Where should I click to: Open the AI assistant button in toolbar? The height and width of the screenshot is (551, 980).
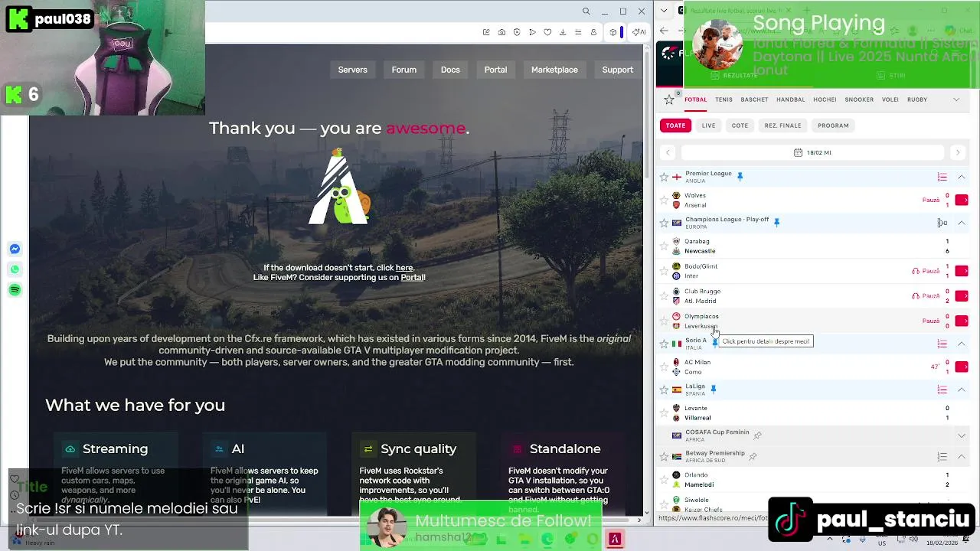(x=640, y=32)
